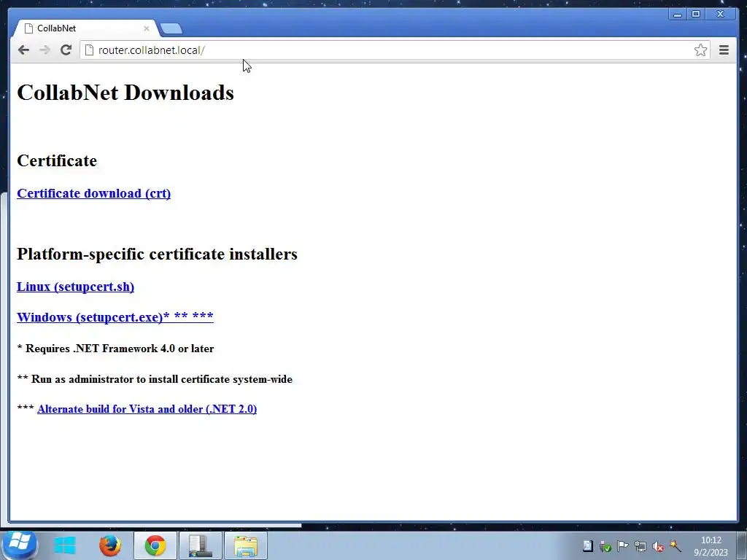Go back with the browser back arrow
The image size is (747, 560).
pyautogui.click(x=23, y=50)
